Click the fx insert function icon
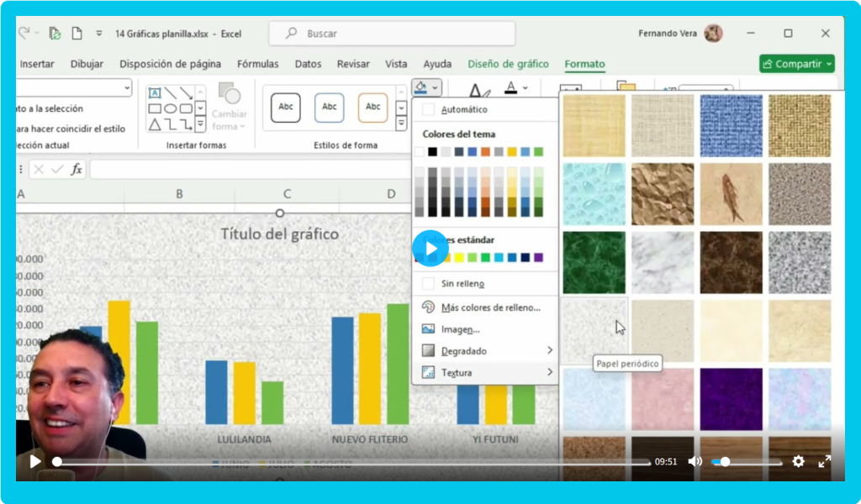 coord(77,170)
